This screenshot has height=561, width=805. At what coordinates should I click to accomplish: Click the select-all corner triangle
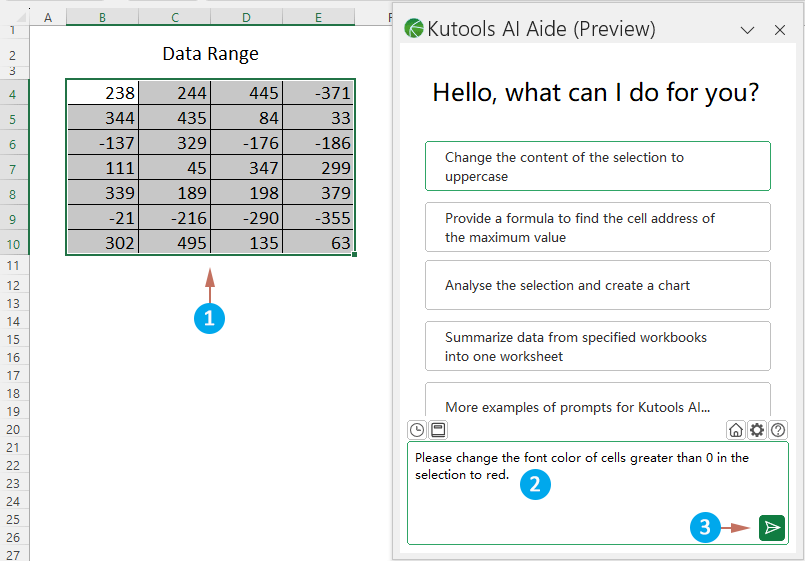tap(14, 17)
